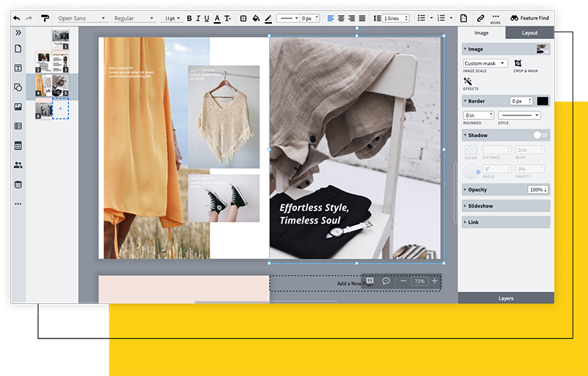
Task: Click the Feature Find button
Action: 530,18
